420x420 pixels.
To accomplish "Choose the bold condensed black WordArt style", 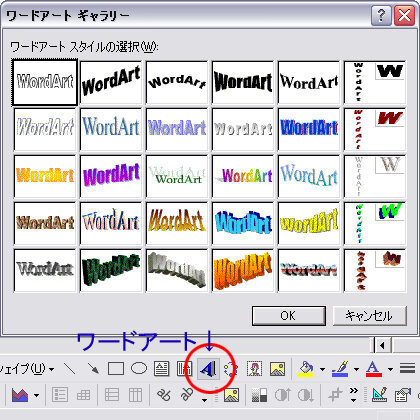I will point(243,82).
